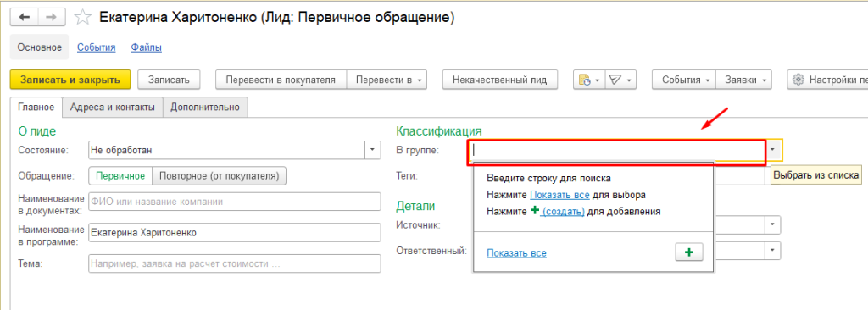Screen dimensions: 868x310
Task: Switch to Адреса и контакты tab
Action: click(113, 108)
